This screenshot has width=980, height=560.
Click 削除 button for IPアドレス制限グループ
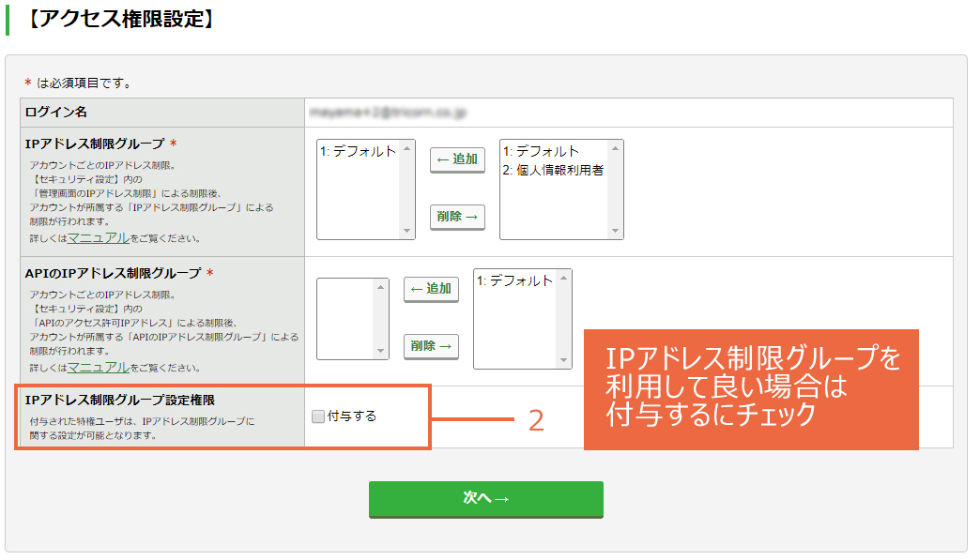[x=457, y=218]
